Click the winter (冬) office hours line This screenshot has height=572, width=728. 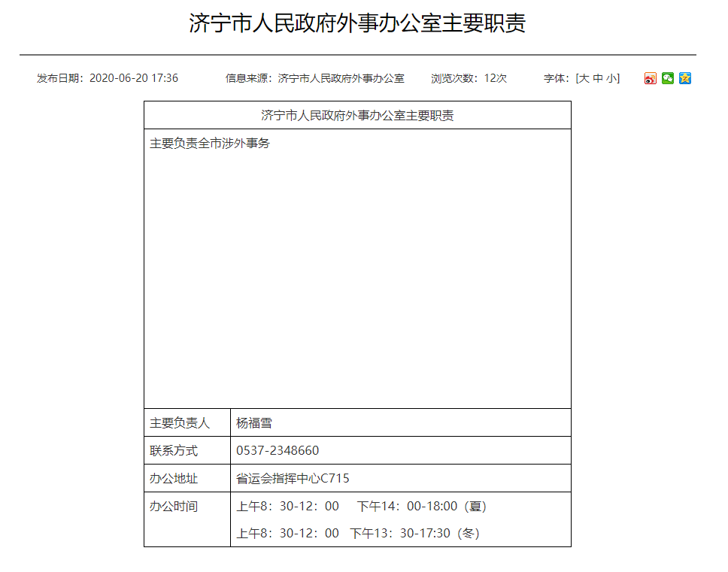point(358,534)
